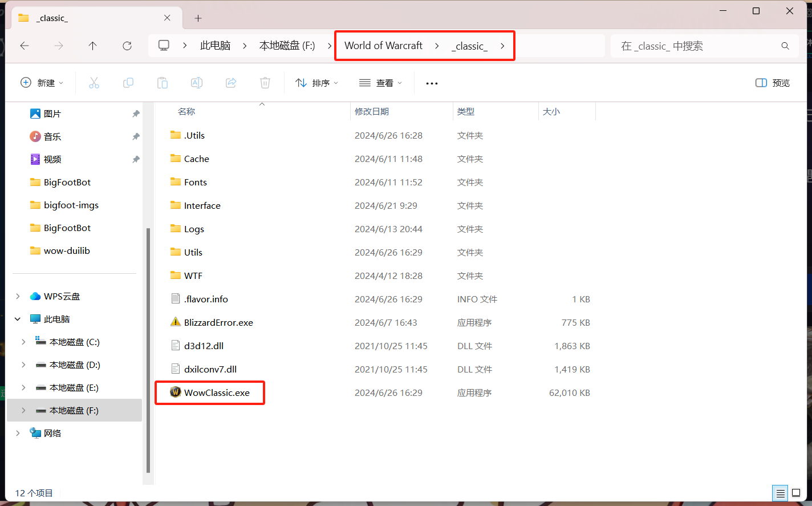Click the monitor icon in address bar
The image size is (812, 506).
pos(164,46)
